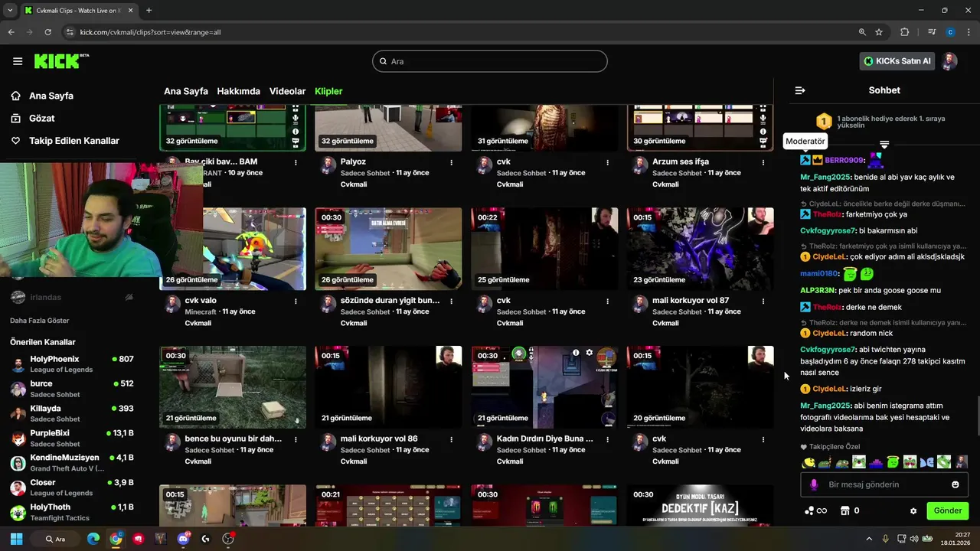Collapse the Sohbet chat panel
Viewport: 980px width, 551px height.
[x=800, y=90]
